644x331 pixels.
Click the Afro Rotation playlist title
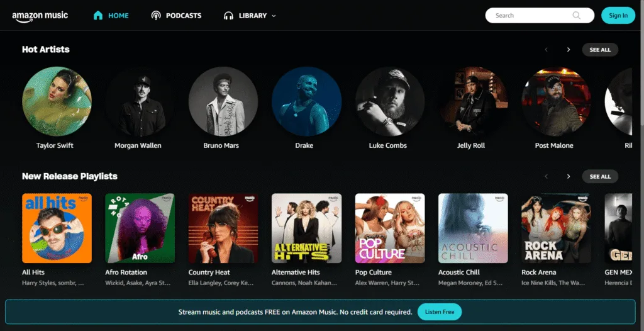click(x=126, y=272)
